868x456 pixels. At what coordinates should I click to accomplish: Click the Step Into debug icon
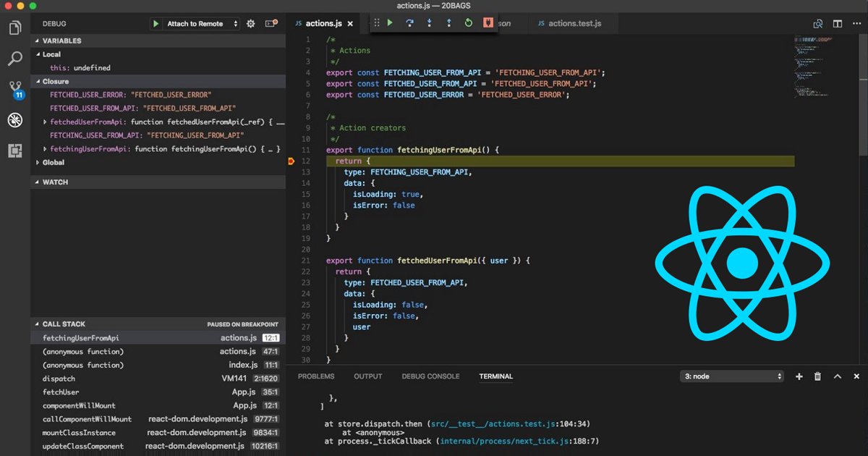coord(430,22)
